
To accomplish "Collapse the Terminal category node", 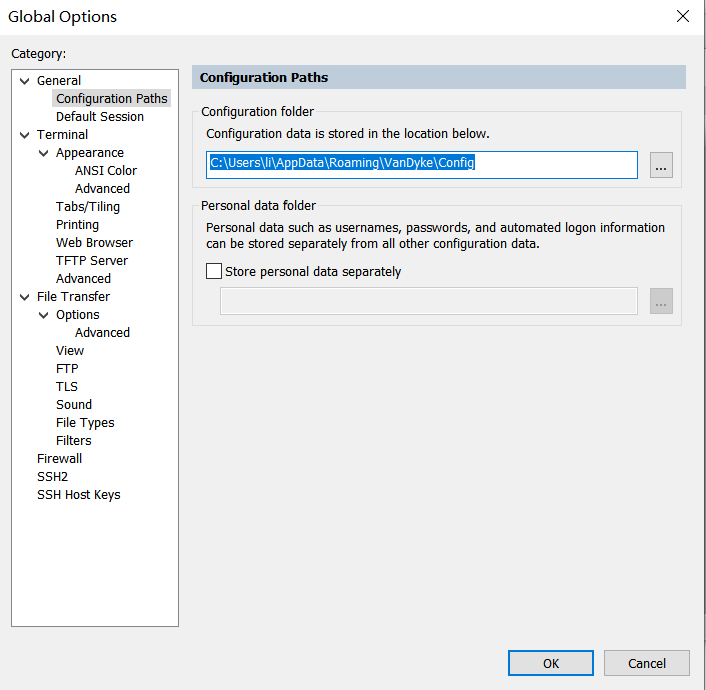I will (25, 135).
